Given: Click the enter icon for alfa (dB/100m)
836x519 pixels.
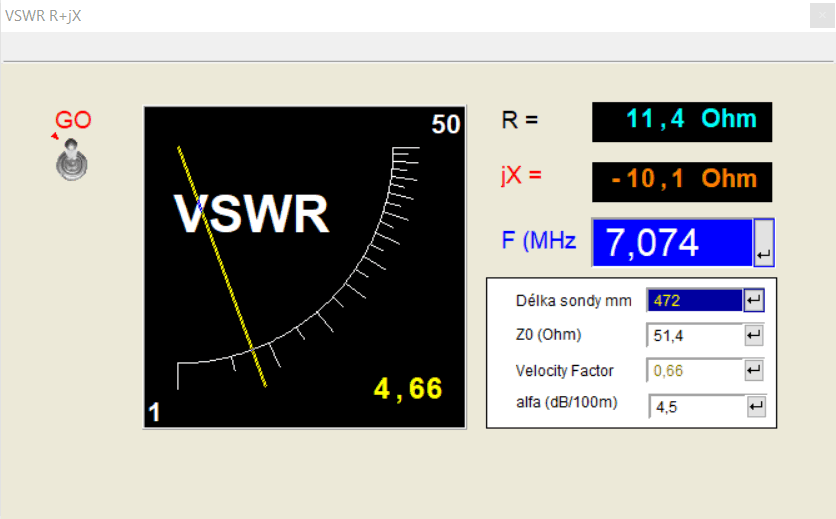Looking at the screenshot, I should 756,406.
